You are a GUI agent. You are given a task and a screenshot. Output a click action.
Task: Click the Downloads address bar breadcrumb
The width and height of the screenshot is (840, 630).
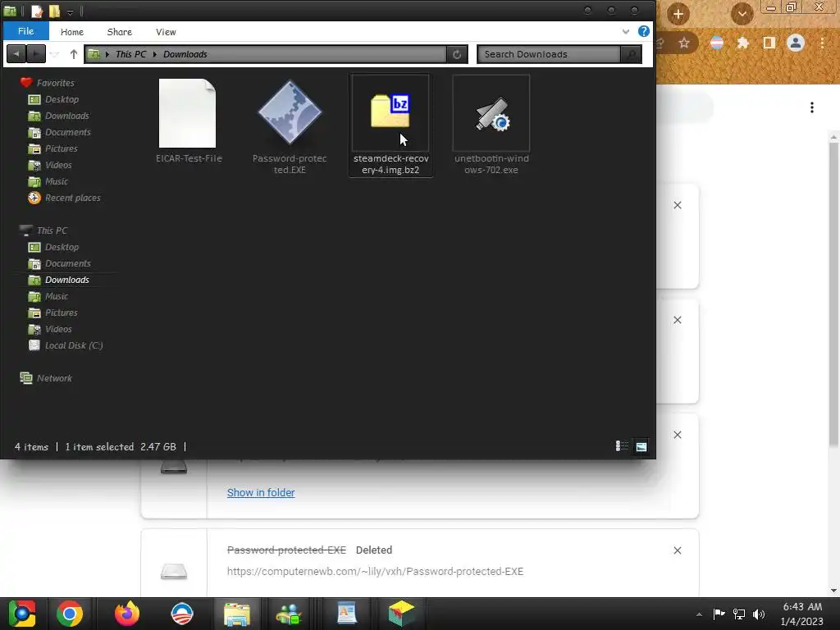(185, 54)
